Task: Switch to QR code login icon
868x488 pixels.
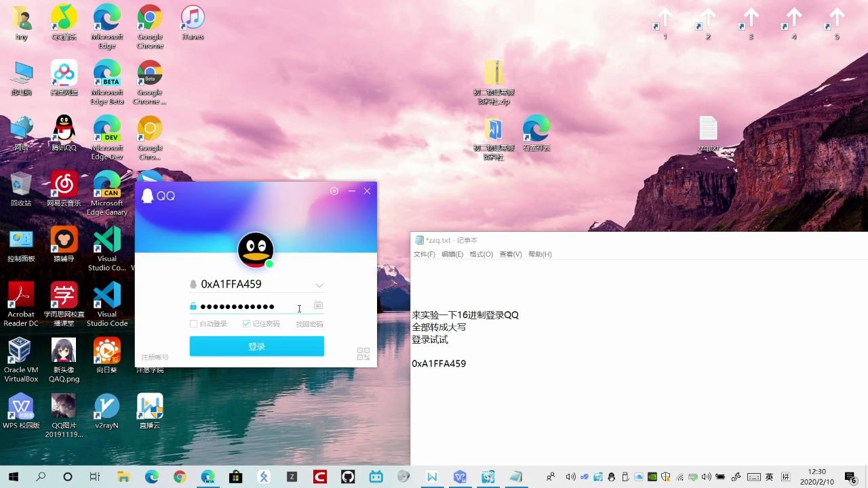Action: pyautogui.click(x=363, y=354)
